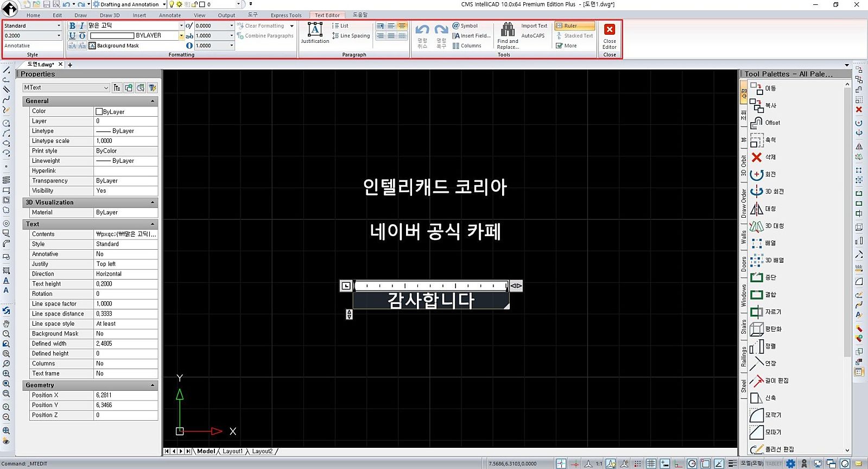Viewport: 868px width, 469px height.
Task: Click the save icon in quick access toolbar
Action: coord(47,4)
